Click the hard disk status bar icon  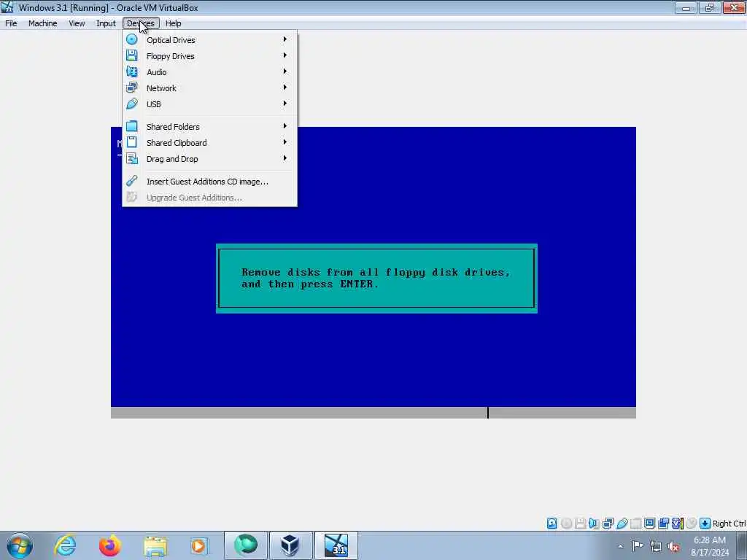tap(551, 524)
